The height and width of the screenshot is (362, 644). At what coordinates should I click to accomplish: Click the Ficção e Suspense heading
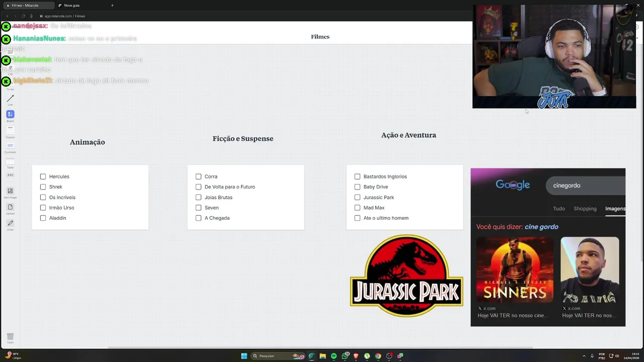point(243,139)
